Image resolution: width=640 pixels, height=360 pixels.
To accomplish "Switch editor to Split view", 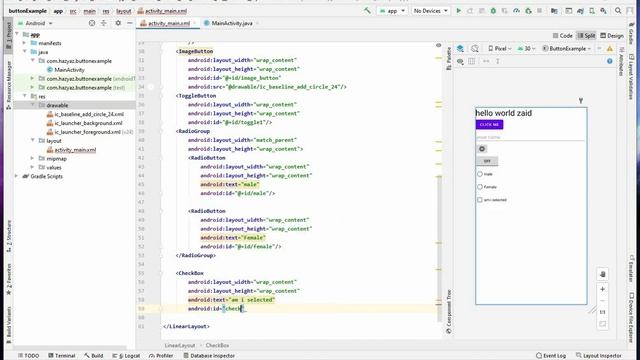I will (x=586, y=36).
